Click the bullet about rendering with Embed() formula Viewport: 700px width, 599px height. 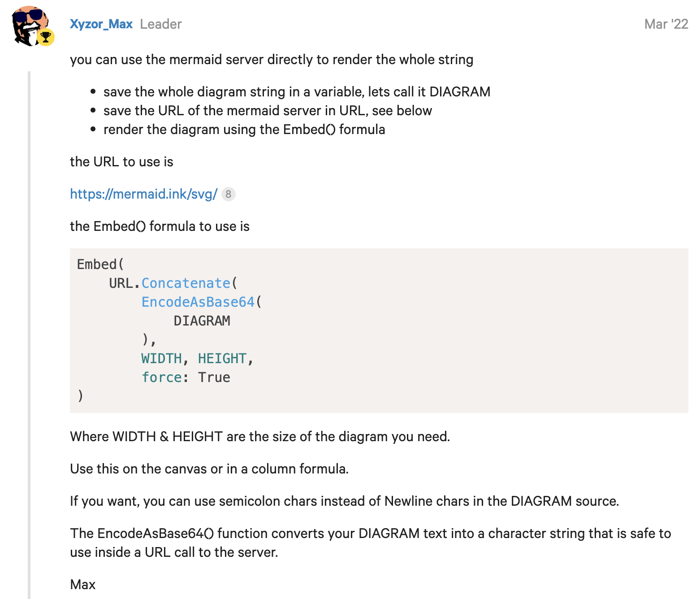(x=244, y=130)
